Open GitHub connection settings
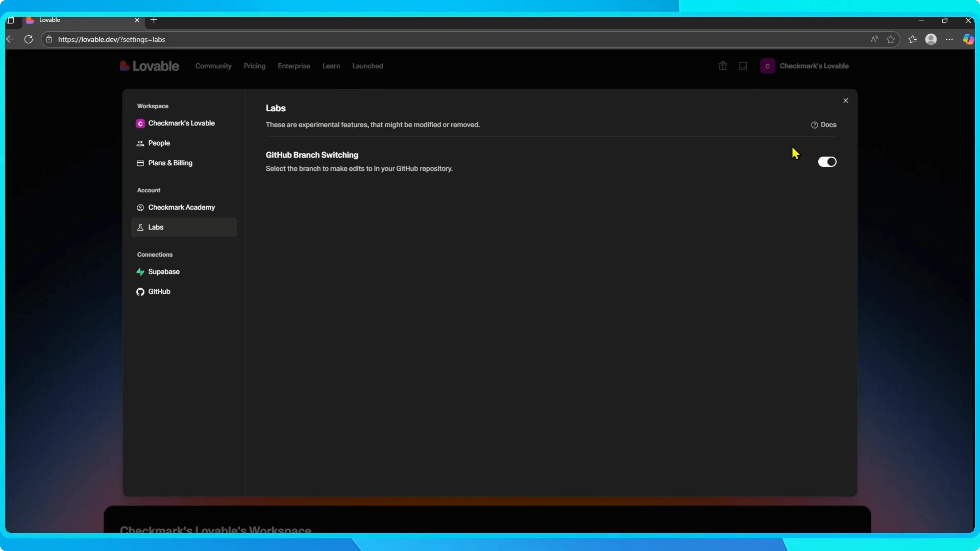980x551 pixels. coord(184,291)
